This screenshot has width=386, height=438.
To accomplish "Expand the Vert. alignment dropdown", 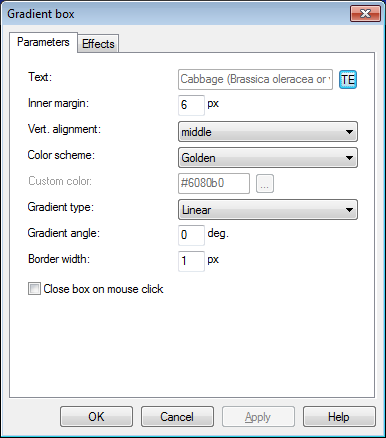I will tap(268, 132).
